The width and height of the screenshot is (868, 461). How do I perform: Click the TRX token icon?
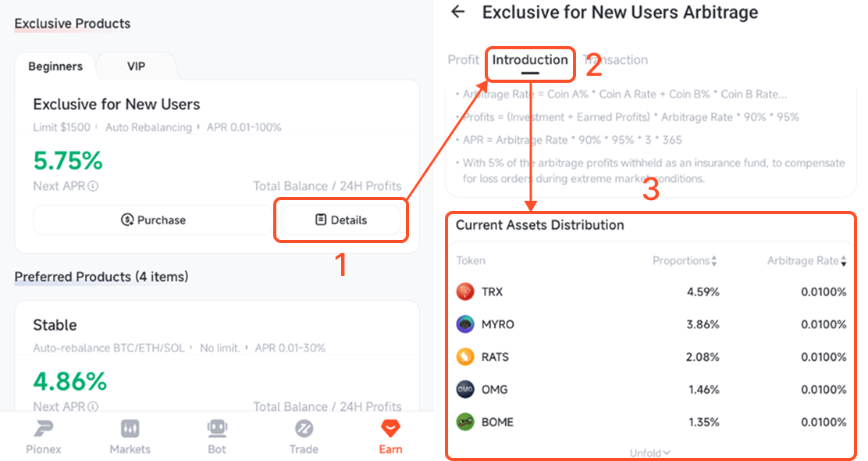point(465,291)
